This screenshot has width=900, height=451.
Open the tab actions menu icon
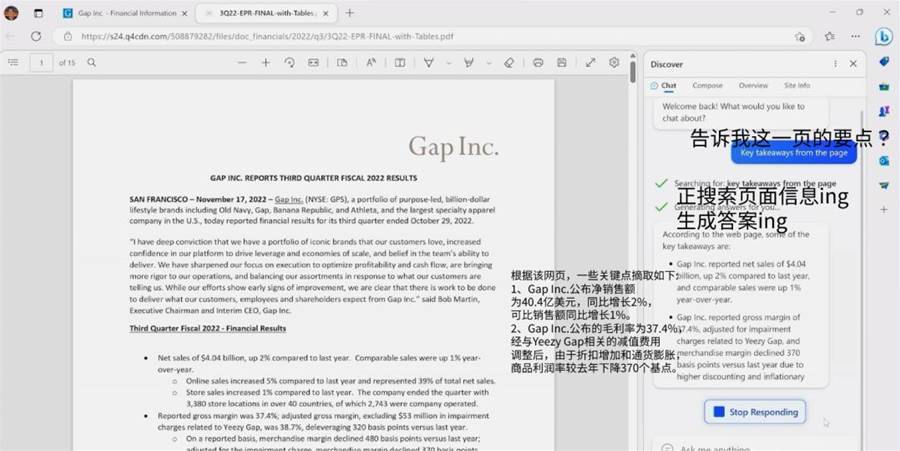(38, 13)
